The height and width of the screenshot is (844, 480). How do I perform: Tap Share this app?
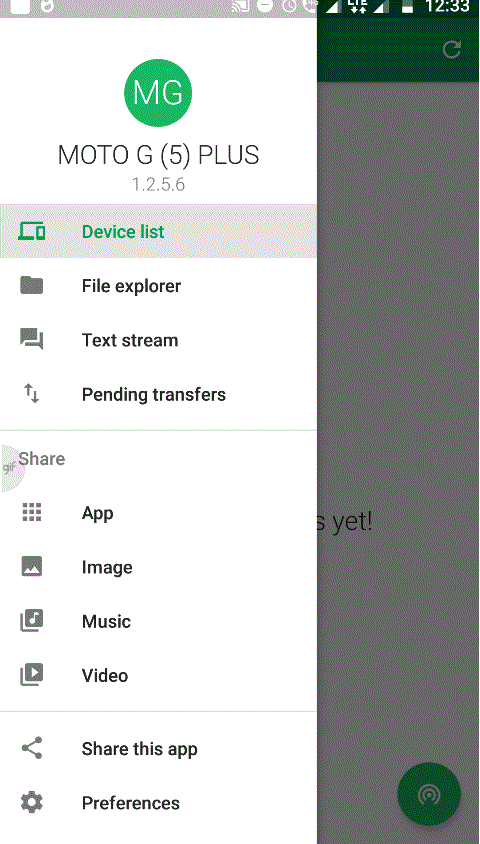coord(158,749)
